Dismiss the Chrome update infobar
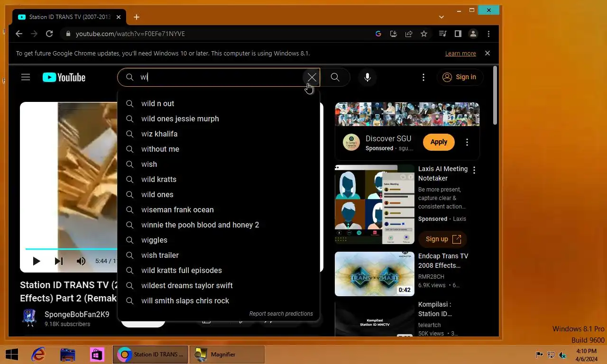The width and height of the screenshot is (607, 364). pyautogui.click(x=487, y=53)
